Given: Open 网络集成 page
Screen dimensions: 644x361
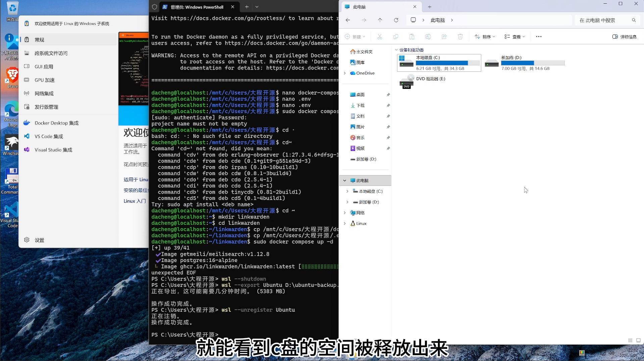Looking at the screenshot, I should (68, 93).
